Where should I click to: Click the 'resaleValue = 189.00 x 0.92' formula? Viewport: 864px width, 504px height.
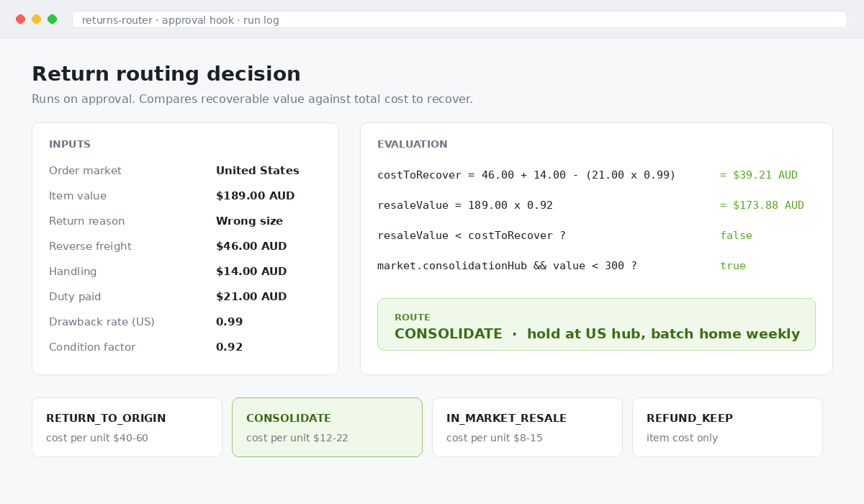tap(465, 205)
